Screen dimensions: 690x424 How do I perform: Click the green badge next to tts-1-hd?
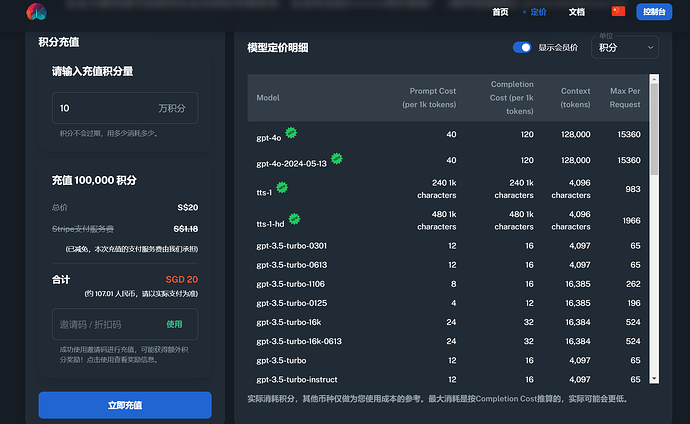(x=294, y=219)
